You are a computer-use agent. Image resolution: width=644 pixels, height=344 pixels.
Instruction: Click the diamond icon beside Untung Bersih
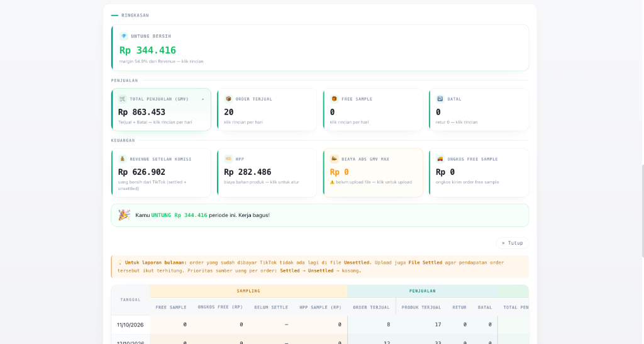pos(124,36)
